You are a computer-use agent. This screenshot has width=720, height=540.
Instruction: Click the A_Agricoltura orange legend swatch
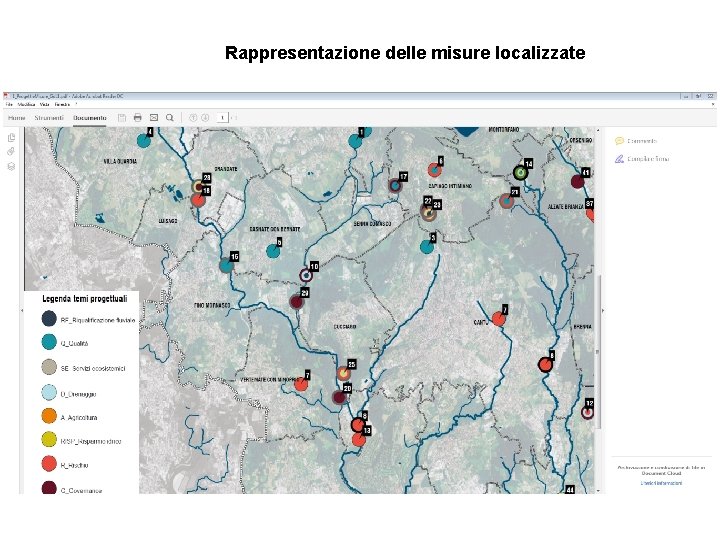point(49,416)
